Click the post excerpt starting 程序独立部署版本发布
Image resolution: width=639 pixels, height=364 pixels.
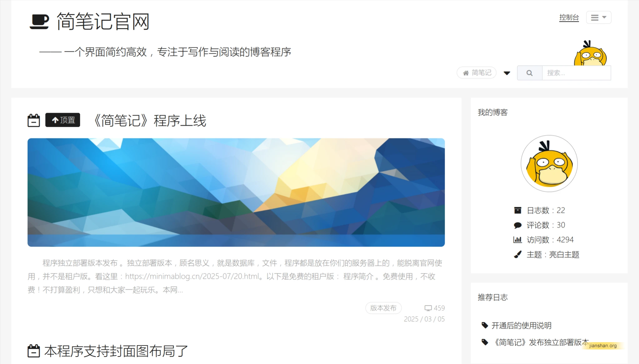coord(235,276)
